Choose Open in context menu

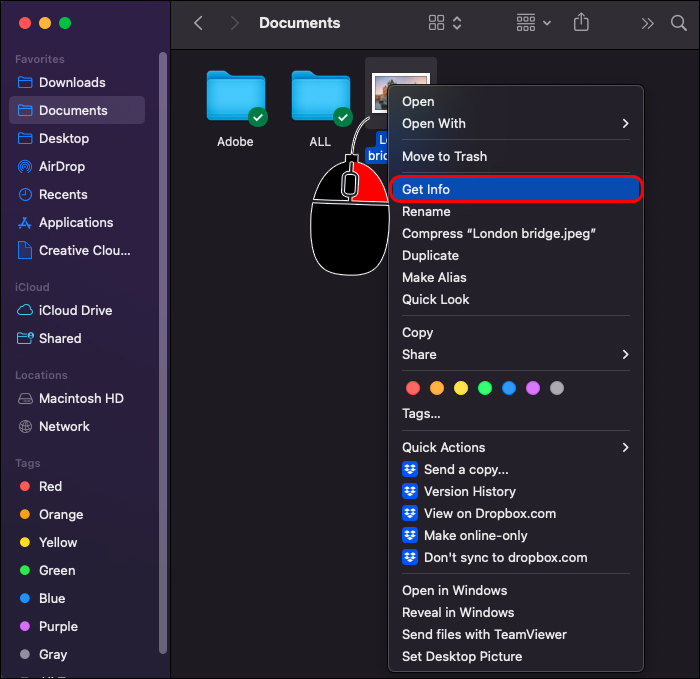tap(516, 101)
